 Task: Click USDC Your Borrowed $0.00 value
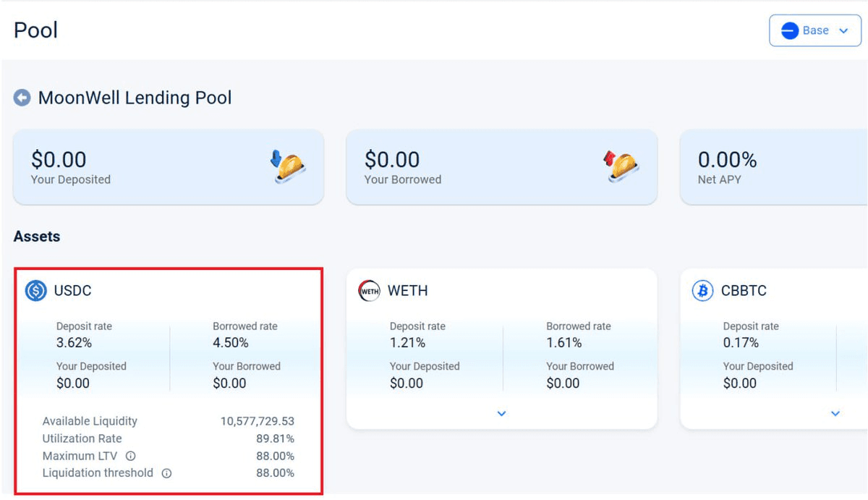(x=229, y=384)
